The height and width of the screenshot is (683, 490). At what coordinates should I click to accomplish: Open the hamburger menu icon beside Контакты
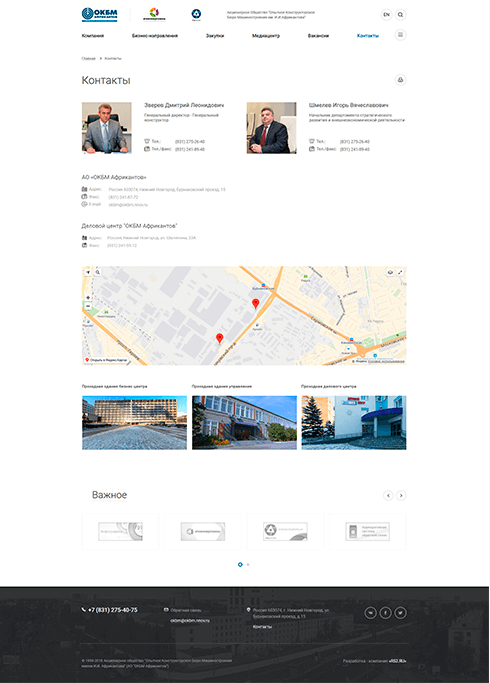400,35
